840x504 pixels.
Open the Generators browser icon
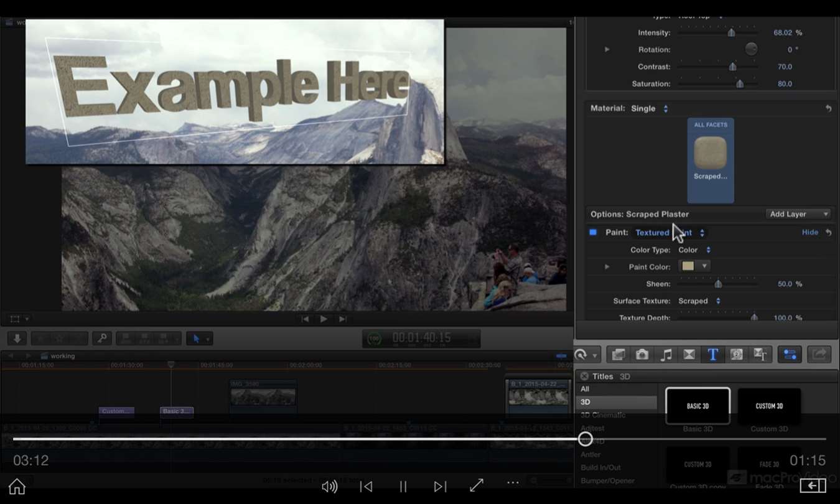(736, 355)
